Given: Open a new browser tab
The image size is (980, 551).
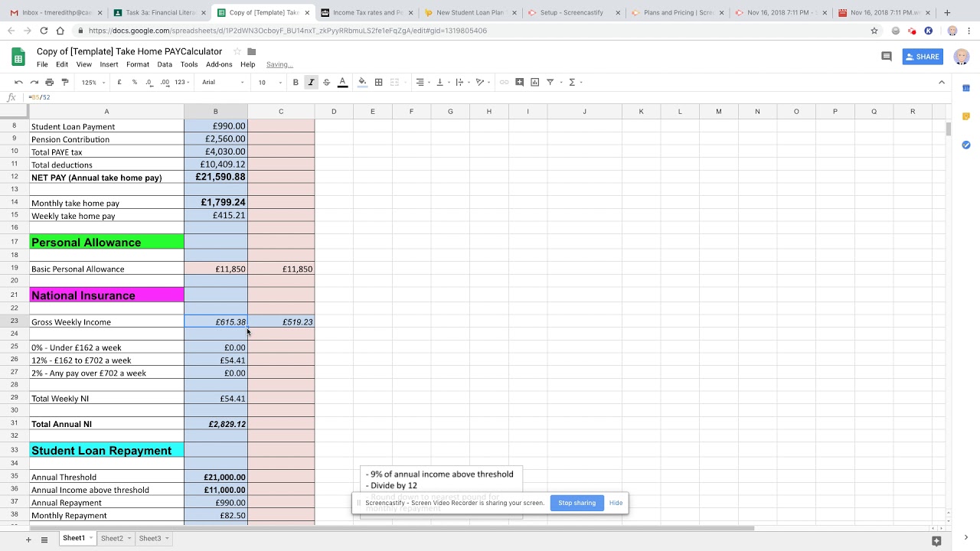Looking at the screenshot, I should (947, 12).
